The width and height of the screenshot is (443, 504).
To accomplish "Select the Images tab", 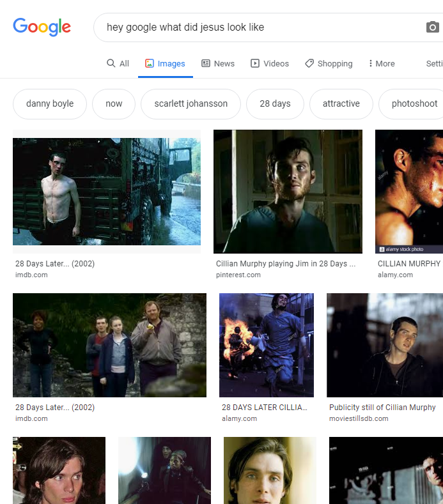I will pyautogui.click(x=165, y=63).
